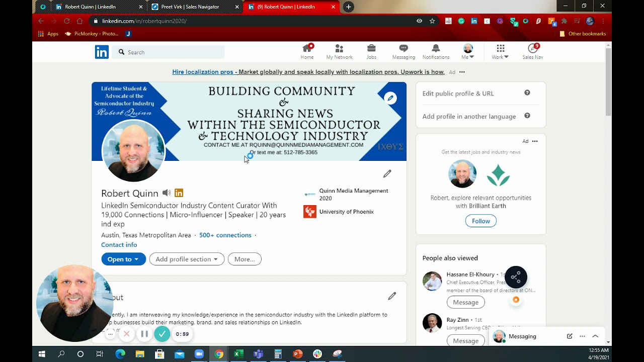Open Jobs briefcase icon
Image resolution: width=644 pixels, height=362 pixels.
tap(371, 48)
